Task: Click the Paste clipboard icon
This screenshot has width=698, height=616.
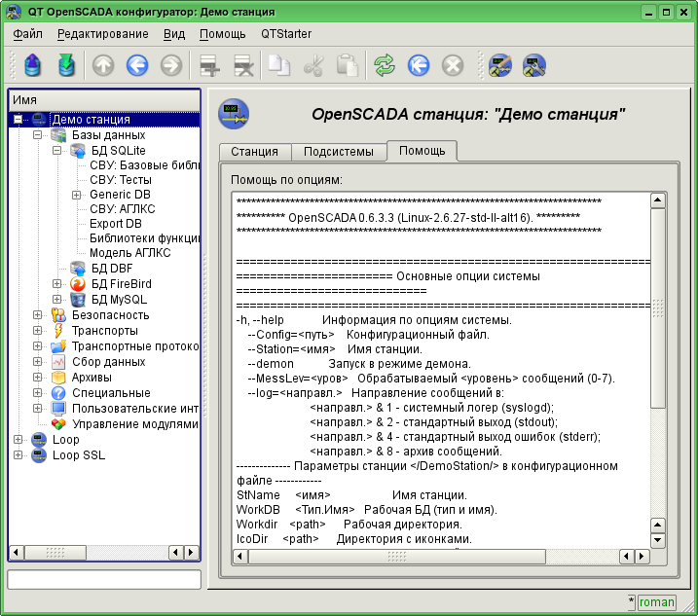Action: pos(348,66)
